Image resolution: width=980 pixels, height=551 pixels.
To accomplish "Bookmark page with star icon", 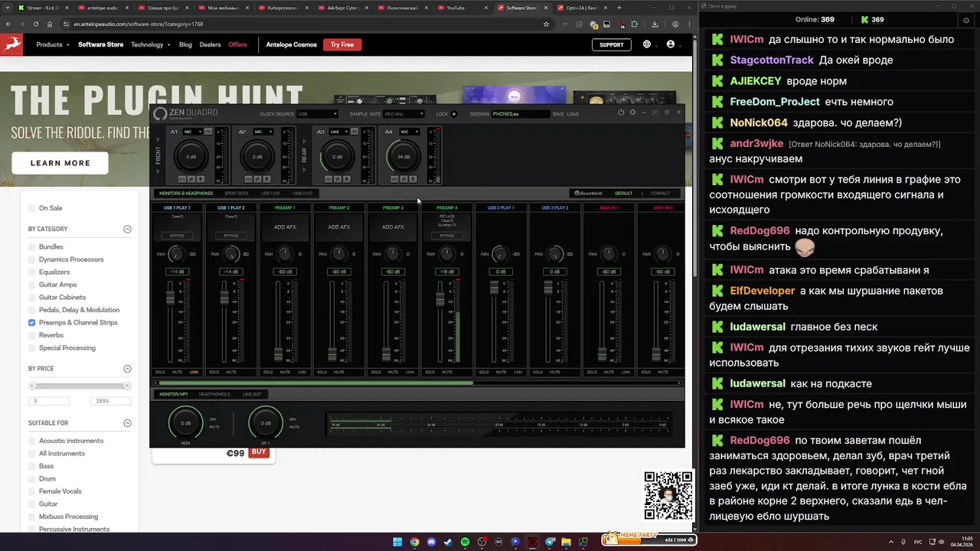I will tap(546, 24).
